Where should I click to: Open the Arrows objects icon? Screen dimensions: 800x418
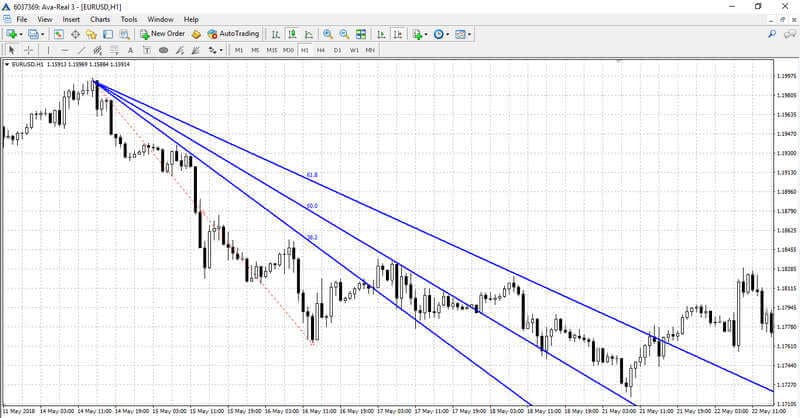pyautogui.click(x=212, y=50)
